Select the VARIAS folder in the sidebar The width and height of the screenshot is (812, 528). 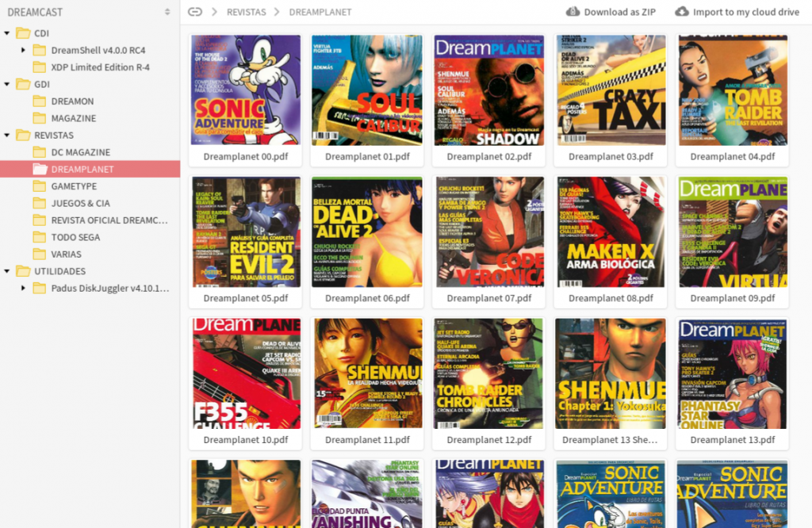point(67,254)
